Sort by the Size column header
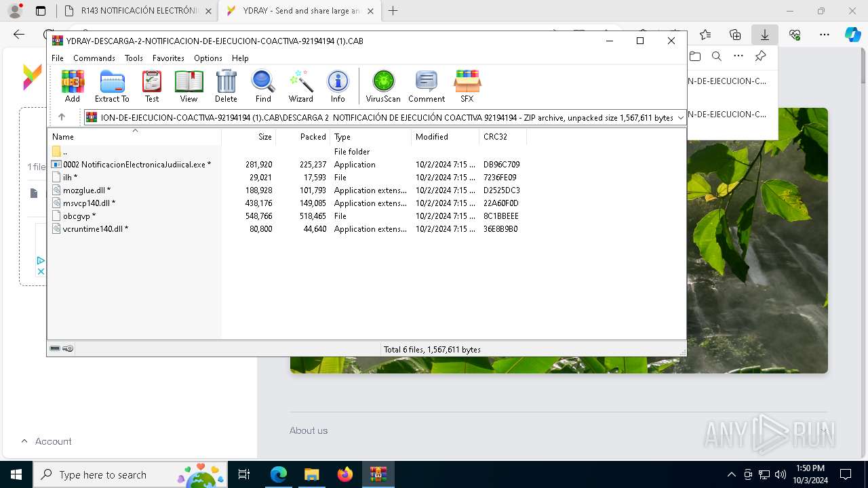This screenshot has width=868, height=488. click(249, 137)
